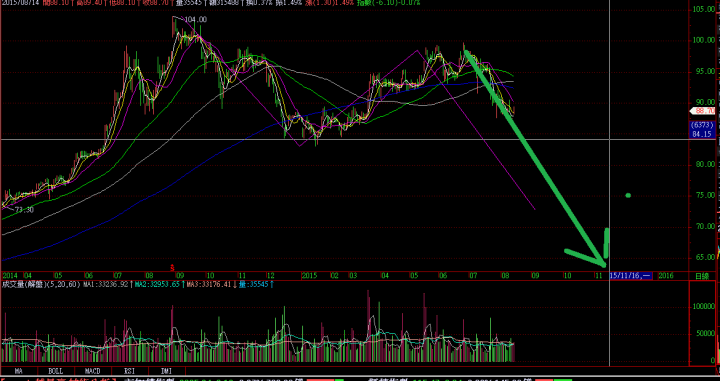The width and height of the screenshot is (720, 381).
Task: Click the MA2:32953.65 volume value
Action: tap(158, 285)
